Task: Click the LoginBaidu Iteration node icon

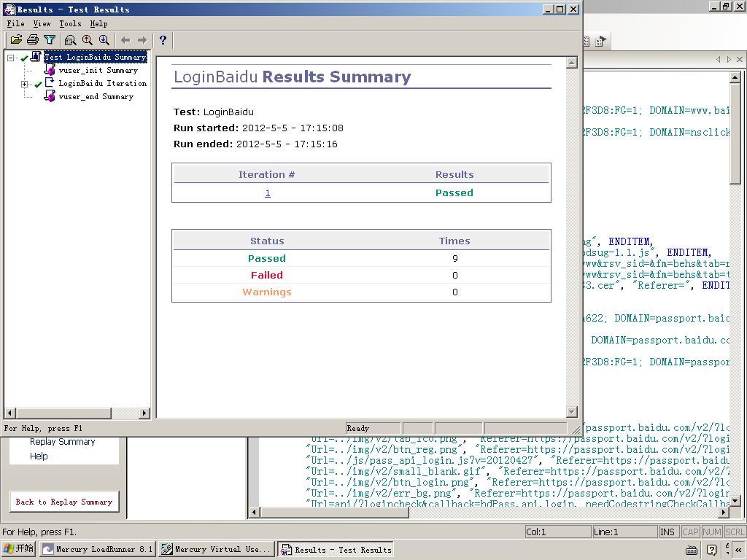Action: click(x=50, y=83)
